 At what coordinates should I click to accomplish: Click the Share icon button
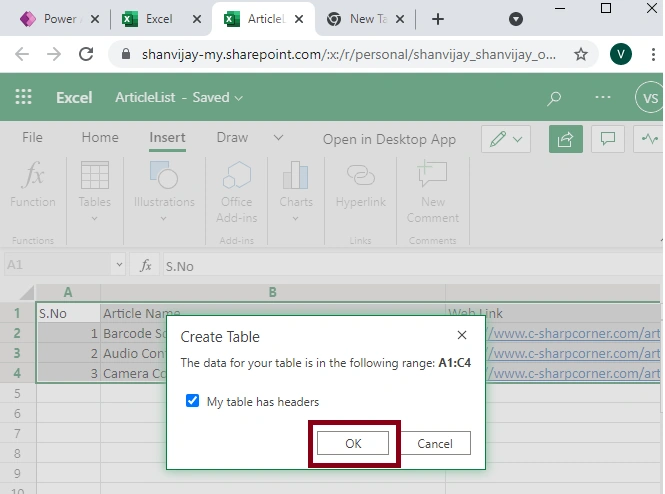pos(565,139)
